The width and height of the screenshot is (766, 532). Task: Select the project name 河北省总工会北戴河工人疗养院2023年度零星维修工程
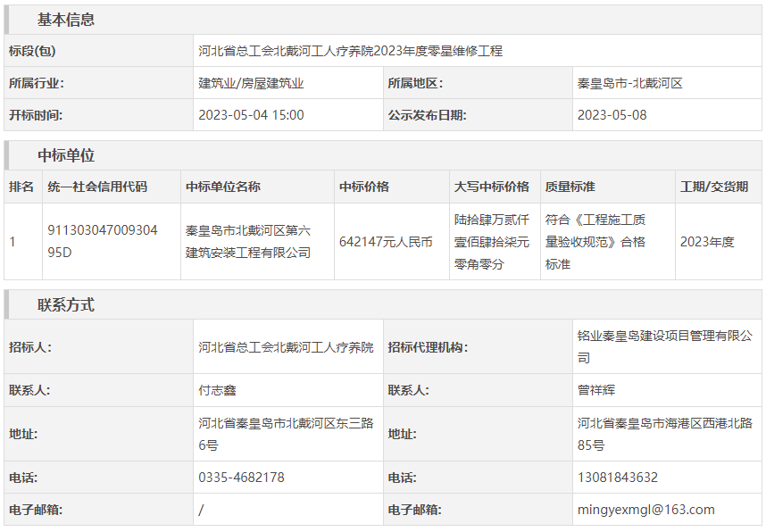(350, 51)
